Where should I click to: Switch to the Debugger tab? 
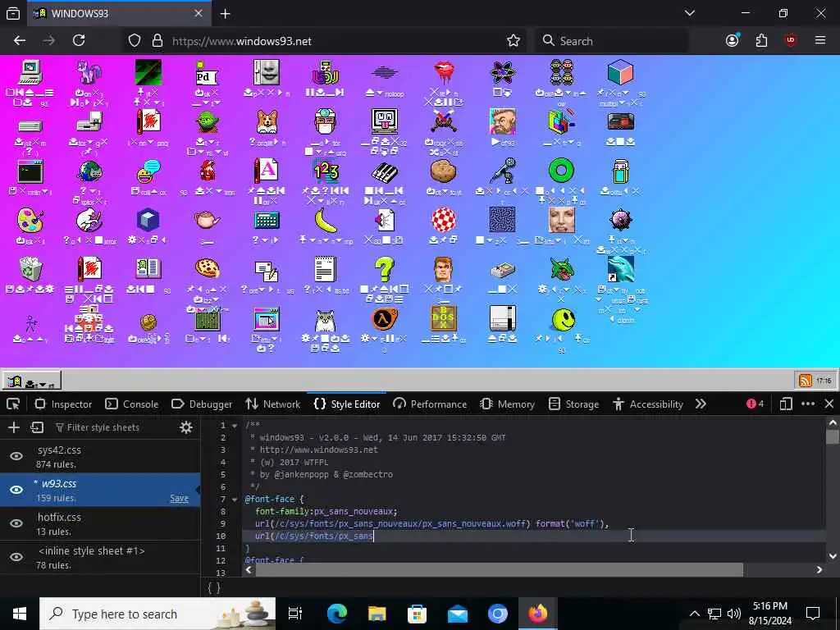[x=202, y=404]
